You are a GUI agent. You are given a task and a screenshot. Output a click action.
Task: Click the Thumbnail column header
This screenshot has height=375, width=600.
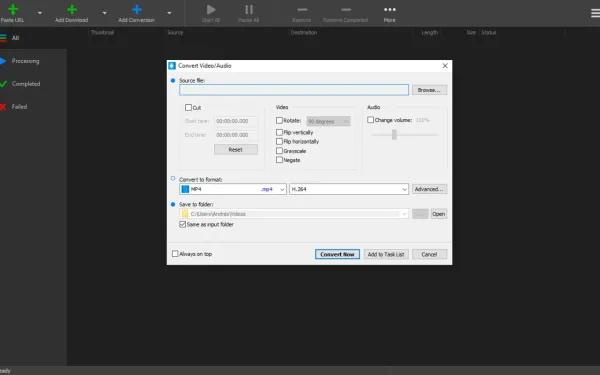pos(102,33)
